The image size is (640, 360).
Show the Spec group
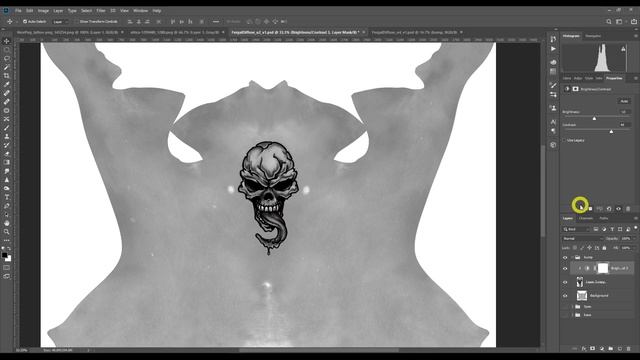[565, 307]
